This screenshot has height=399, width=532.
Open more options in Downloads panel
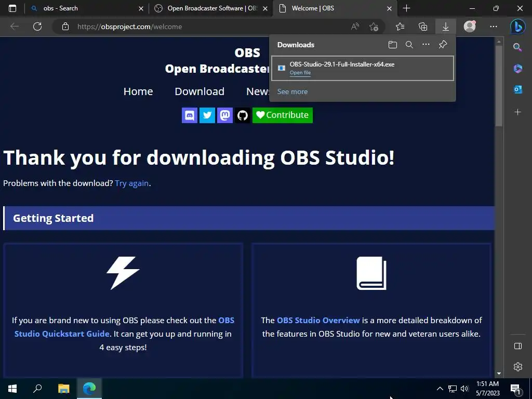coord(426,45)
